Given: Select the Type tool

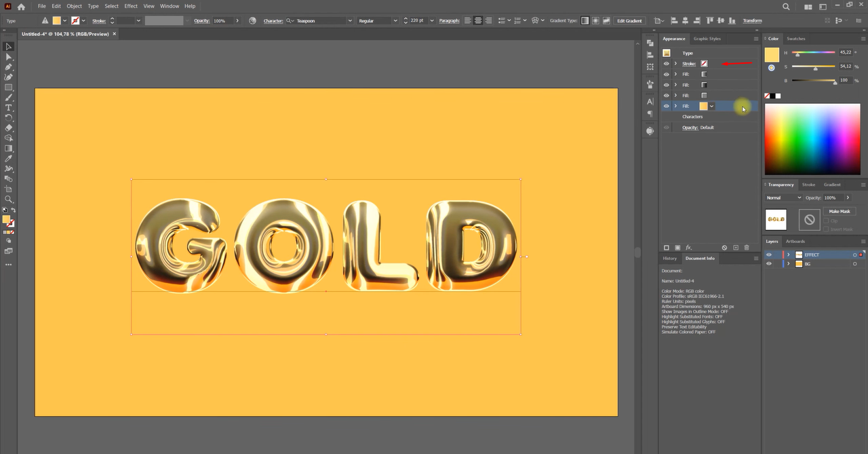Looking at the screenshot, I should click(x=9, y=108).
